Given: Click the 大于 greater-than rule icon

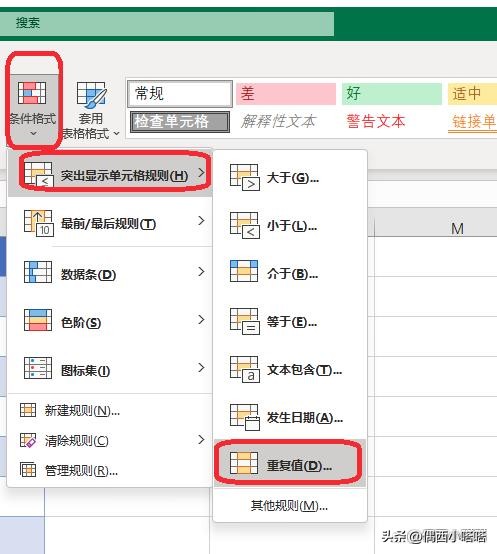Looking at the screenshot, I should pos(244,177).
